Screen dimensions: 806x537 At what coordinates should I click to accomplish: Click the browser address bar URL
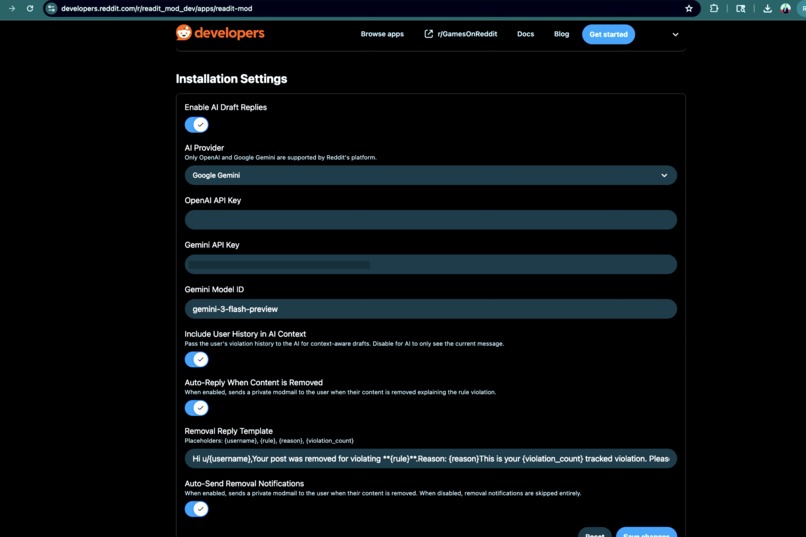tap(156, 8)
